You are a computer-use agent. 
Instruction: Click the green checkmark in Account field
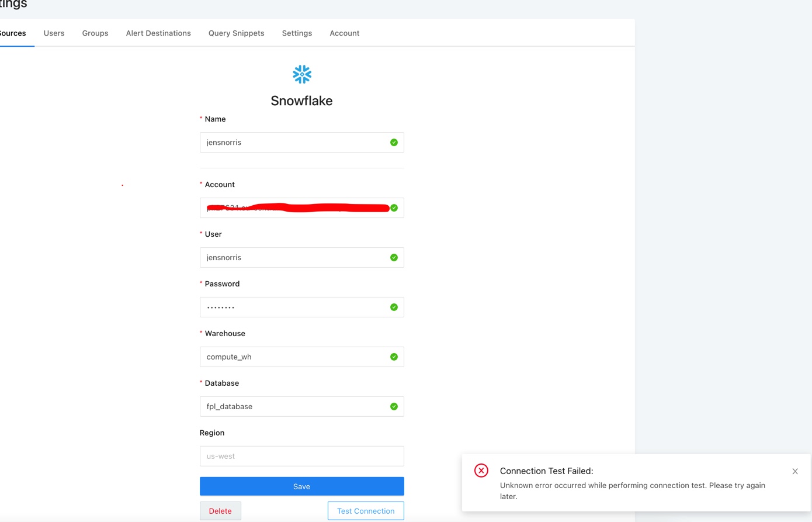click(x=394, y=208)
